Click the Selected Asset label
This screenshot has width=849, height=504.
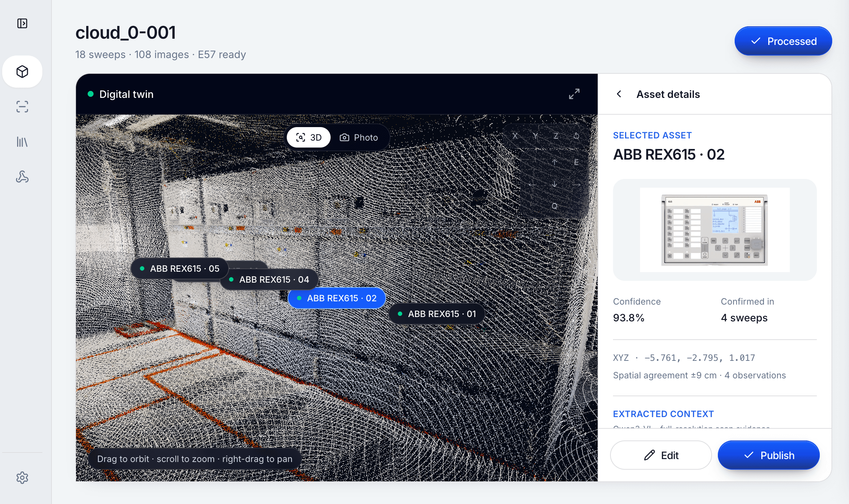point(652,135)
